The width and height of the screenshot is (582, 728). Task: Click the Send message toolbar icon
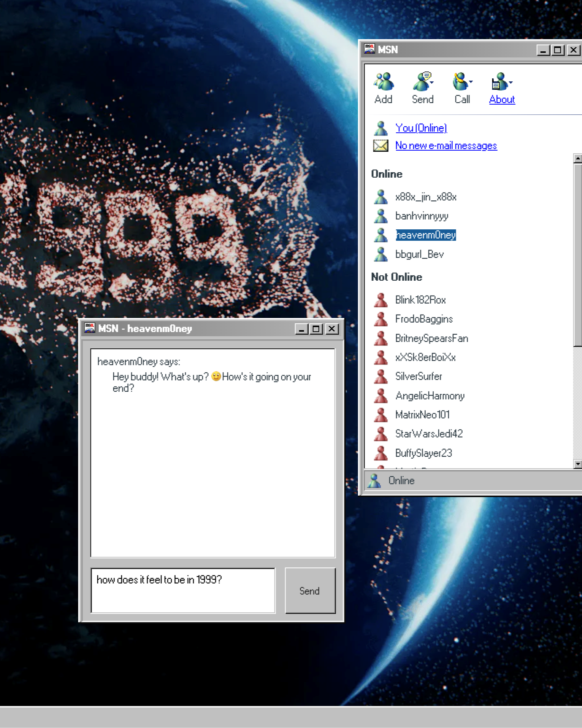pyautogui.click(x=422, y=81)
